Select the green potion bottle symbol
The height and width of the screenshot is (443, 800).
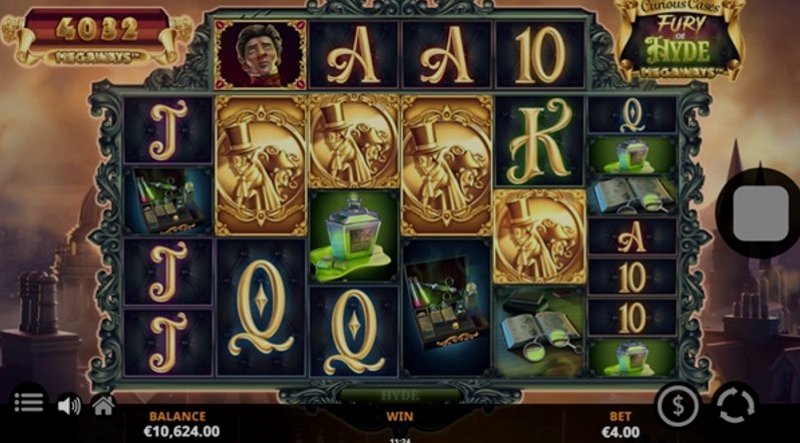[354, 237]
